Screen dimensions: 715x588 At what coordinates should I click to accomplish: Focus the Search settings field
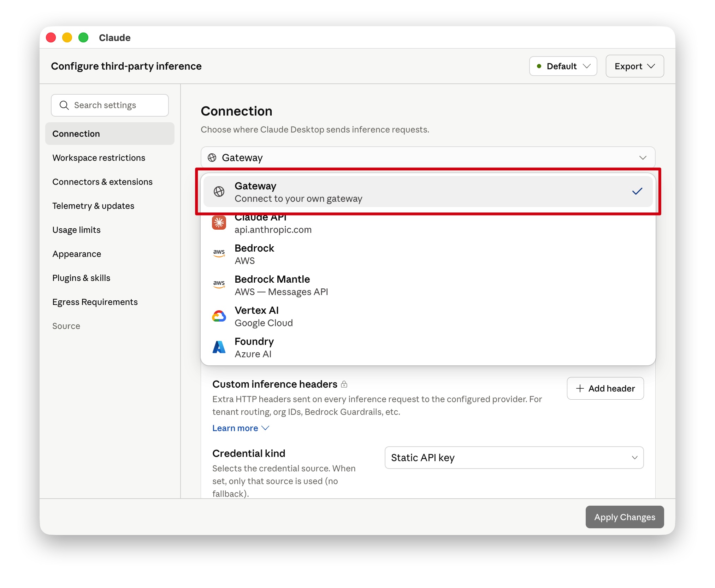(x=110, y=105)
